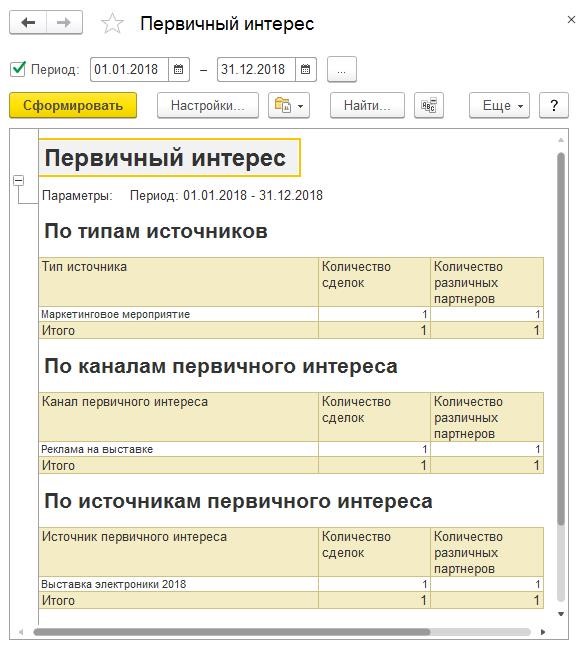Click the ellipsis period selection button
The image size is (586, 650).
(x=342, y=69)
